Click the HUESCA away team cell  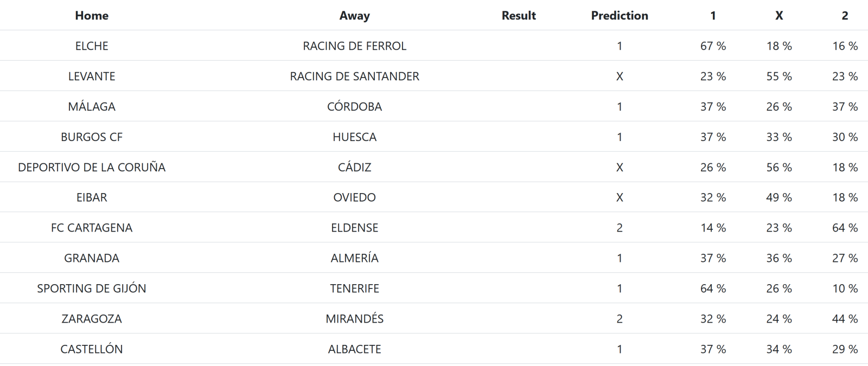(354, 137)
